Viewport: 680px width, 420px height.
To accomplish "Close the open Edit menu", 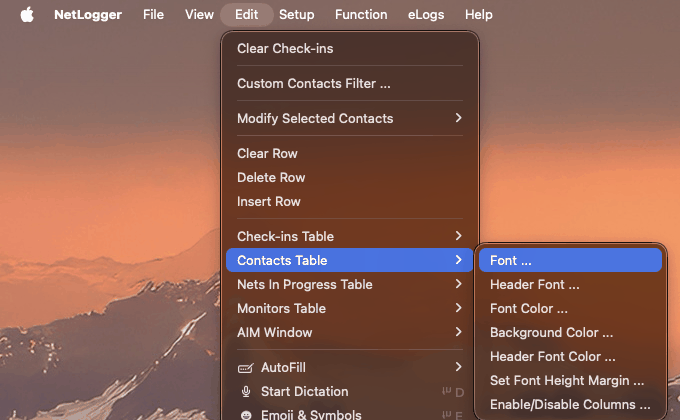I will pos(247,15).
